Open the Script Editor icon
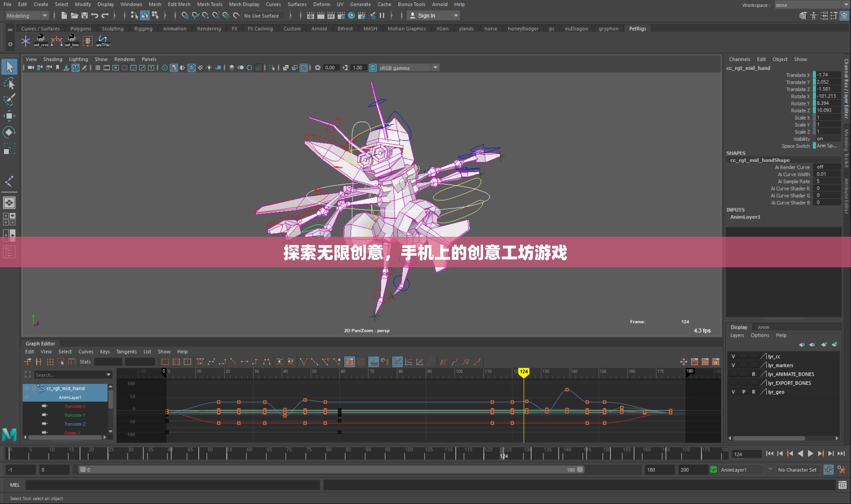Screen dimensions: 851x504 (x=843, y=485)
